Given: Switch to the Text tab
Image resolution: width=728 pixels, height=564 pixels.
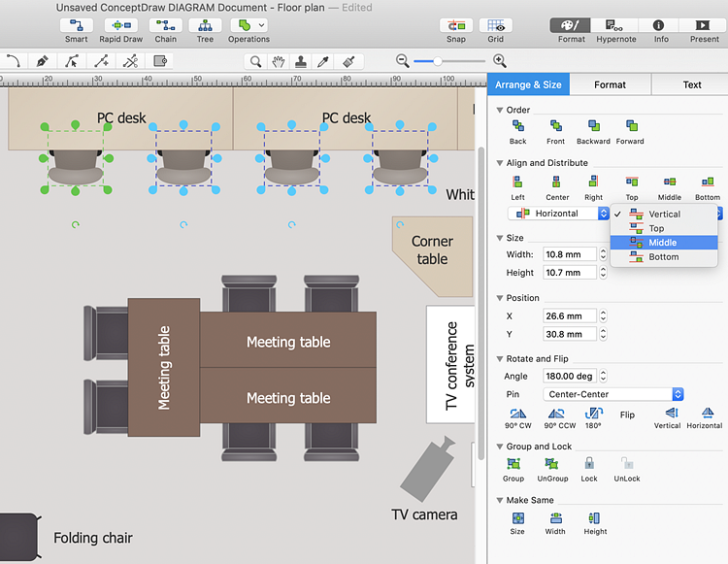Looking at the screenshot, I should 691,84.
